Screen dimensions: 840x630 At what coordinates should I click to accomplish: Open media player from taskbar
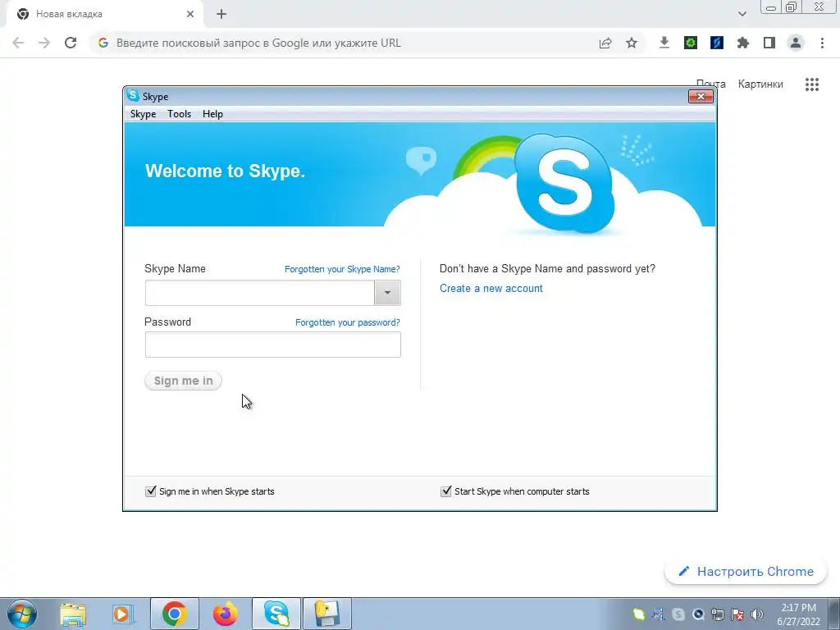point(123,614)
